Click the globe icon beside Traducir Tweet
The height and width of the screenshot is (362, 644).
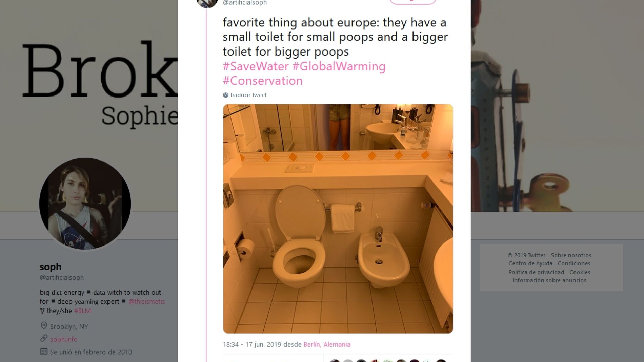[226, 95]
